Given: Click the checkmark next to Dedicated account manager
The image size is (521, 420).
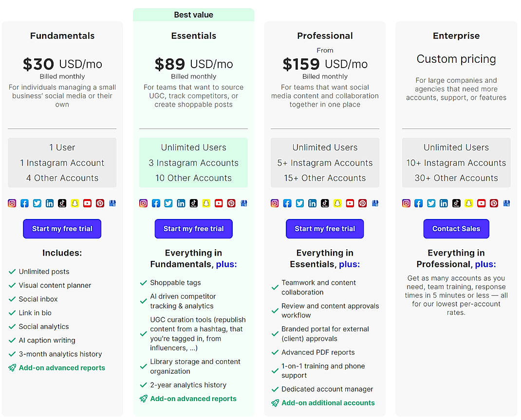Looking at the screenshot, I should pos(275,389).
